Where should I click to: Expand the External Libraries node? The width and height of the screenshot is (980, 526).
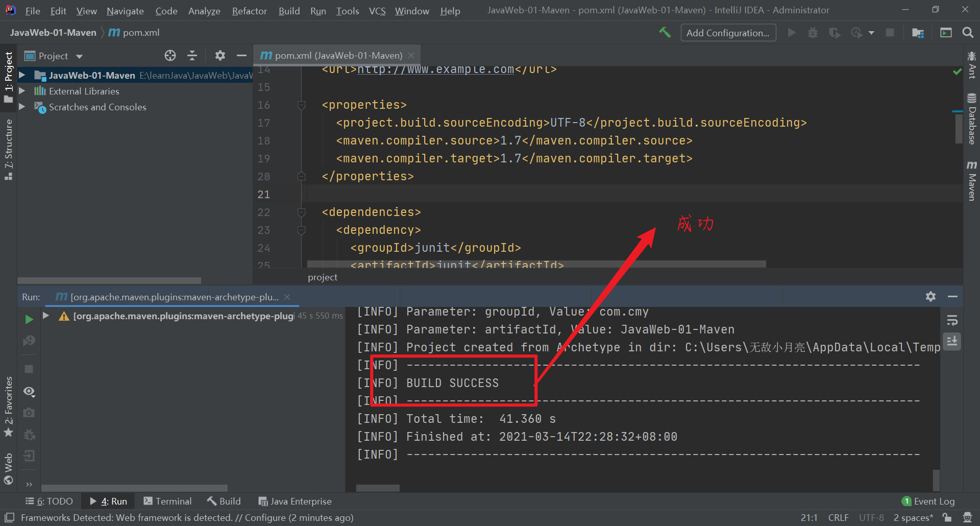tap(22, 91)
